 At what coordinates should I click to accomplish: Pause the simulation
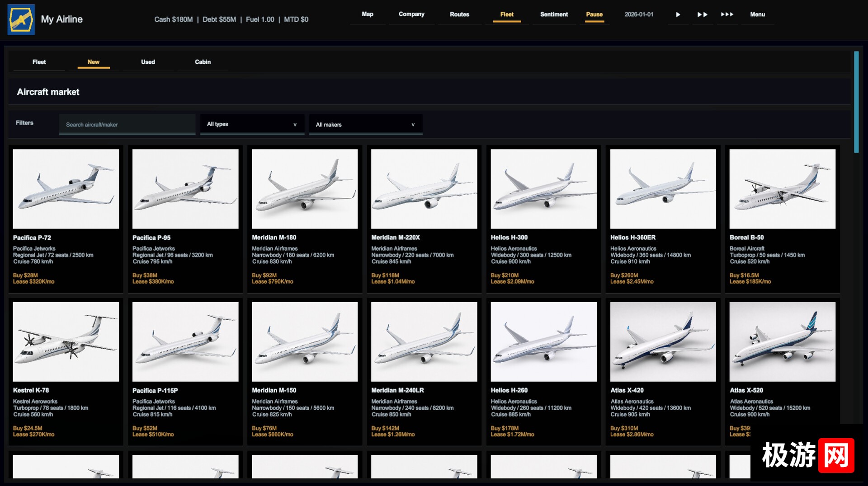594,14
